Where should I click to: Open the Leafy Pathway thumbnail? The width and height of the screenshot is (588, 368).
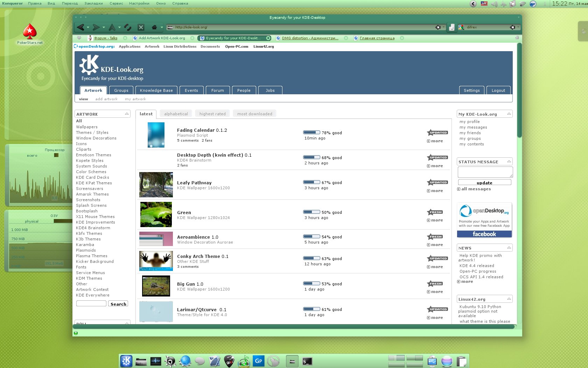point(156,185)
